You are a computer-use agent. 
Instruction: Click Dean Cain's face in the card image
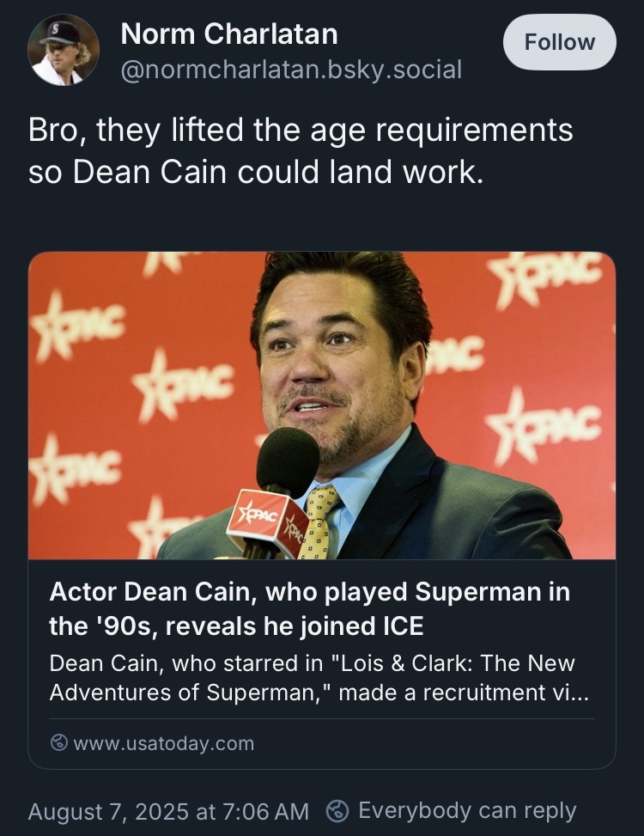tap(331, 361)
